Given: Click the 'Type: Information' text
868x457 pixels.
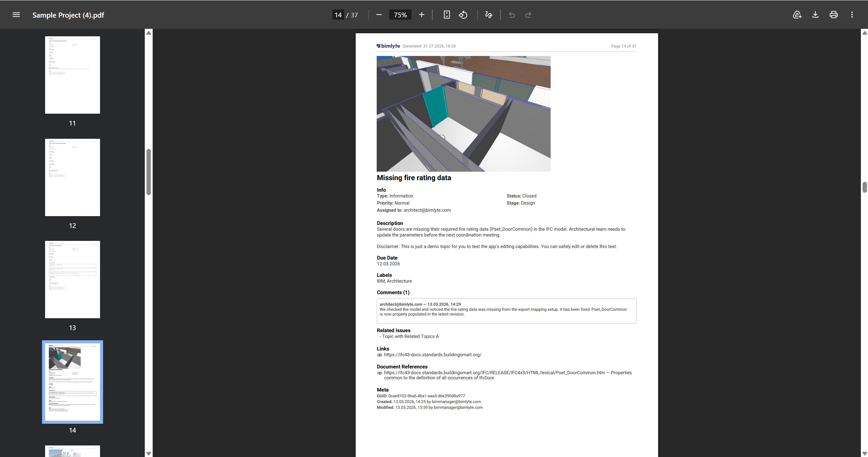Looking at the screenshot, I should click(x=395, y=196).
